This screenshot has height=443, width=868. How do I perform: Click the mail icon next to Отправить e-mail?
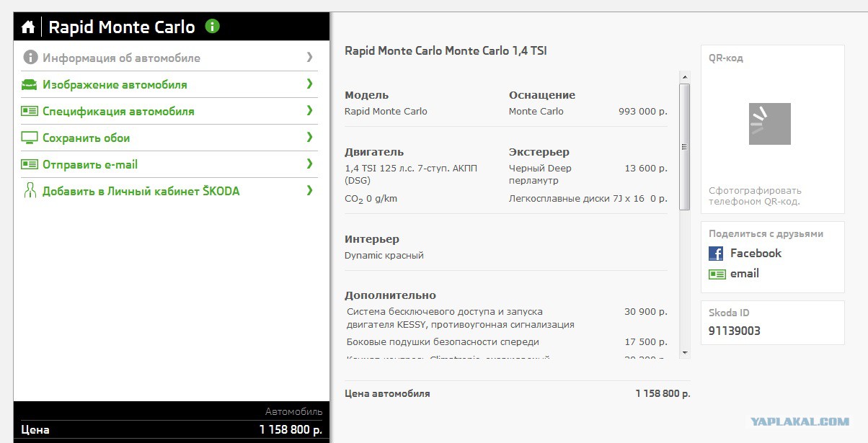30,164
